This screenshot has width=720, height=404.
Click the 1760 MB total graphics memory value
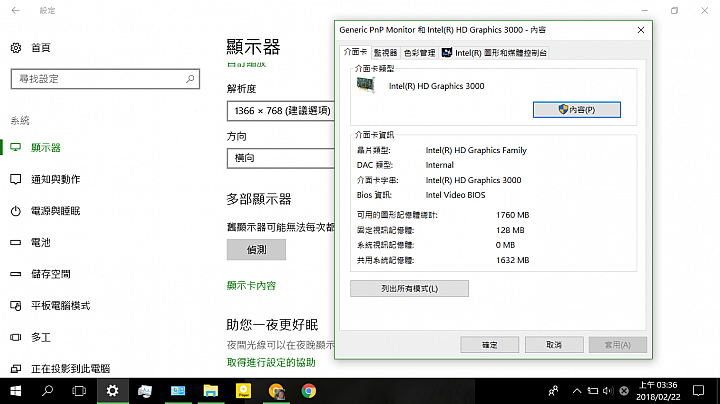coord(512,215)
